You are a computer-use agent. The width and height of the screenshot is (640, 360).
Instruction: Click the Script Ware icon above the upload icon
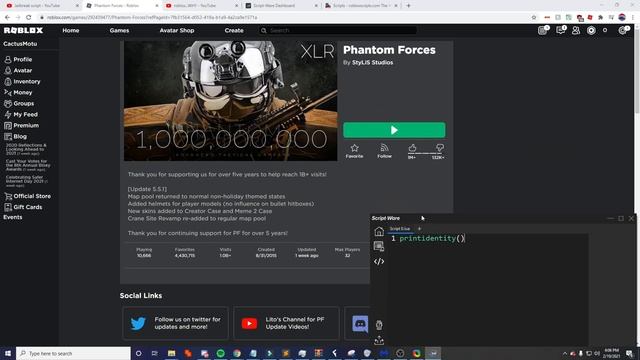pos(379,325)
